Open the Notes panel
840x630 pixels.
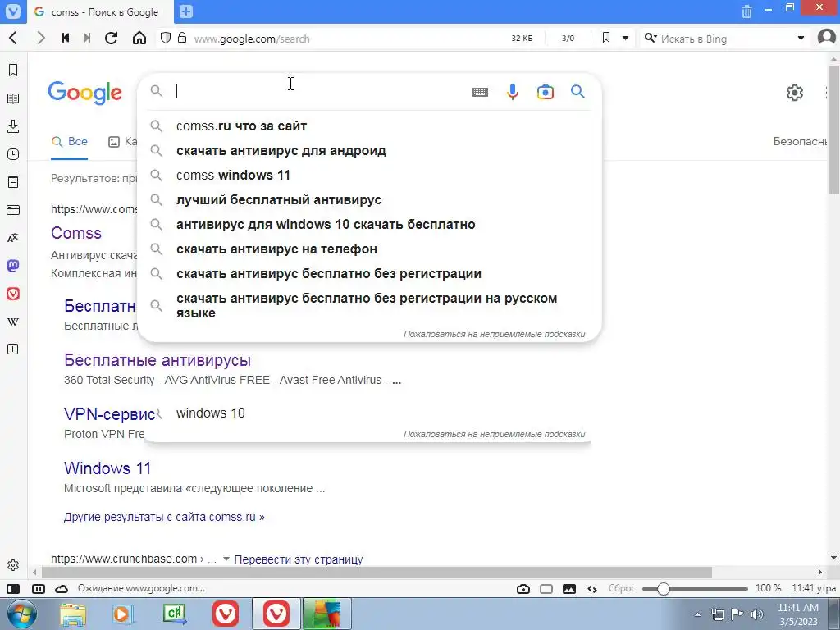tap(13, 182)
